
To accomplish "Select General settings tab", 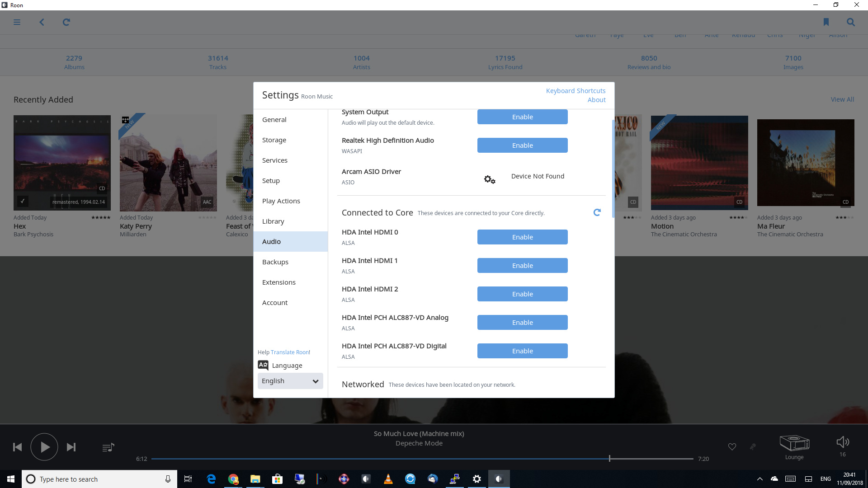I will [290, 120].
